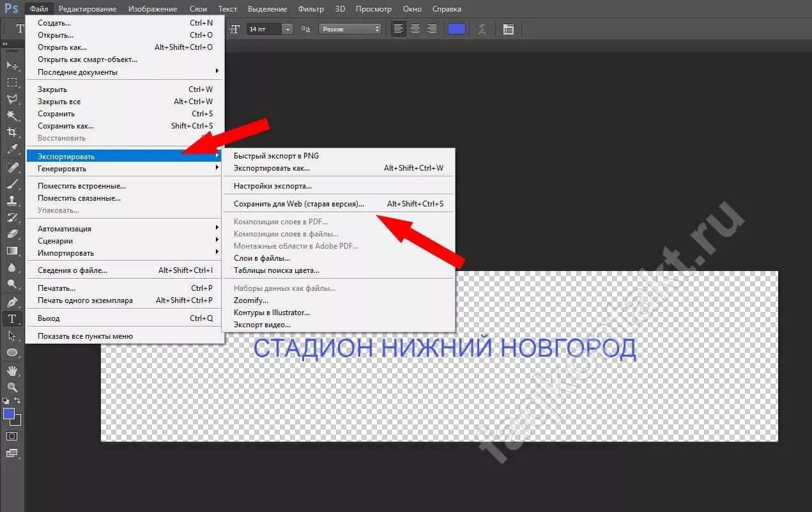Select the Pen tool
The width and height of the screenshot is (812, 512).
[12, 301]
